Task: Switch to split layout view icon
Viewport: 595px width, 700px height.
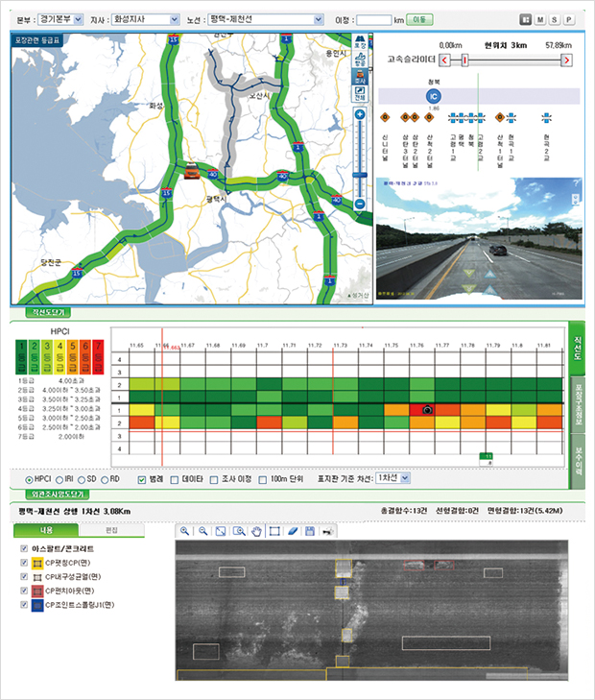Action: pyautogui.click(x=526, y=19)
